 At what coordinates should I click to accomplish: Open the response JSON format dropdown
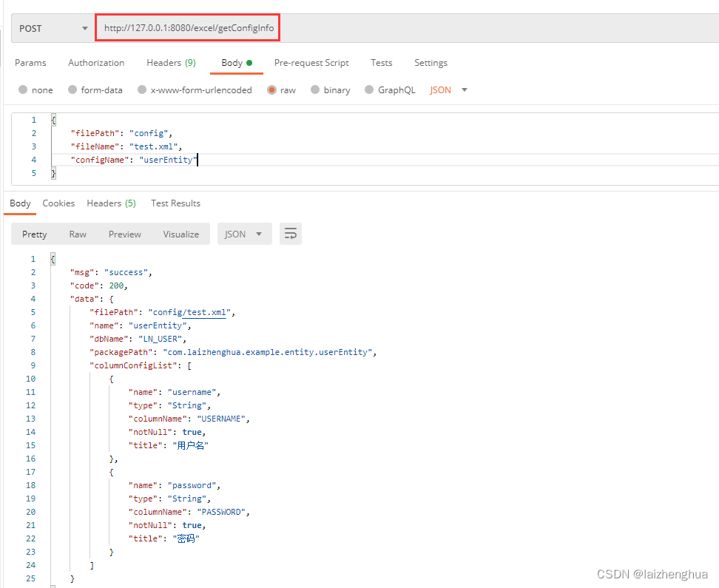244,234
